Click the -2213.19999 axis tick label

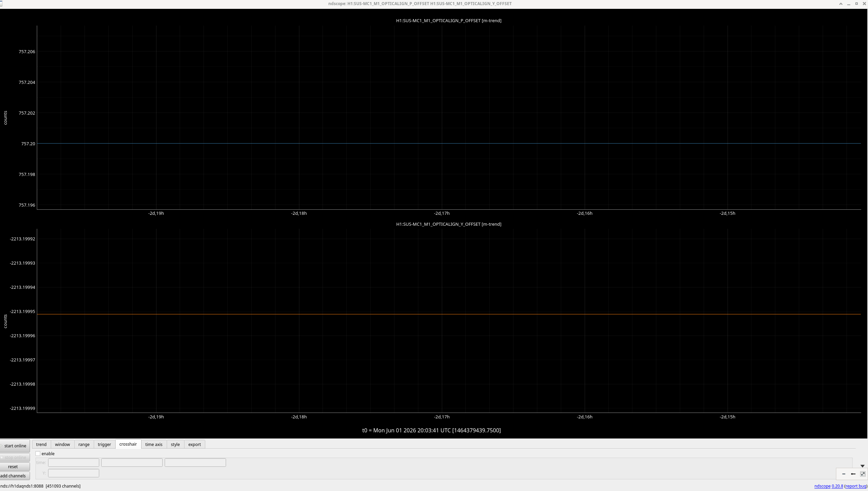coord(23,408)
